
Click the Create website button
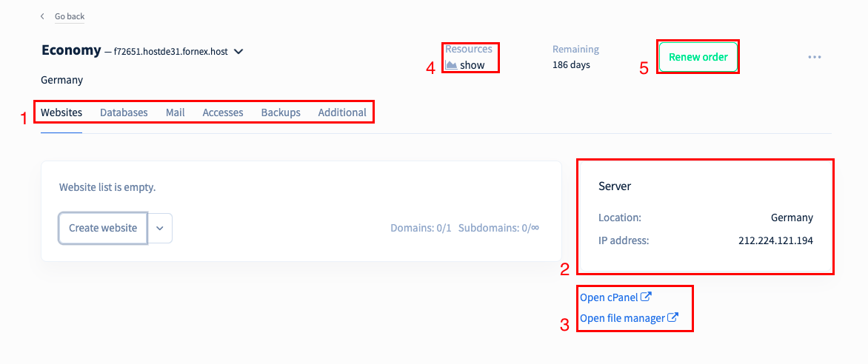[103, 228]
